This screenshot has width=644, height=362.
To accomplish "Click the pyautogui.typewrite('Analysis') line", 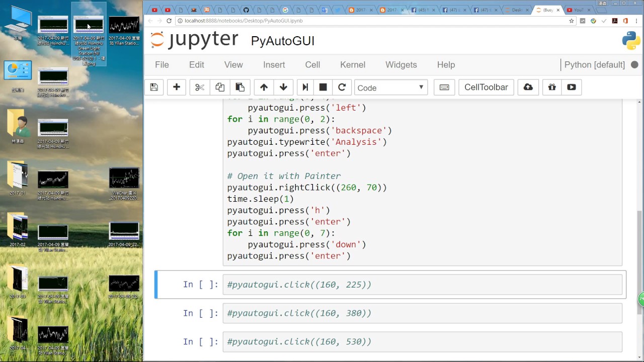I will tap(307, 142).
